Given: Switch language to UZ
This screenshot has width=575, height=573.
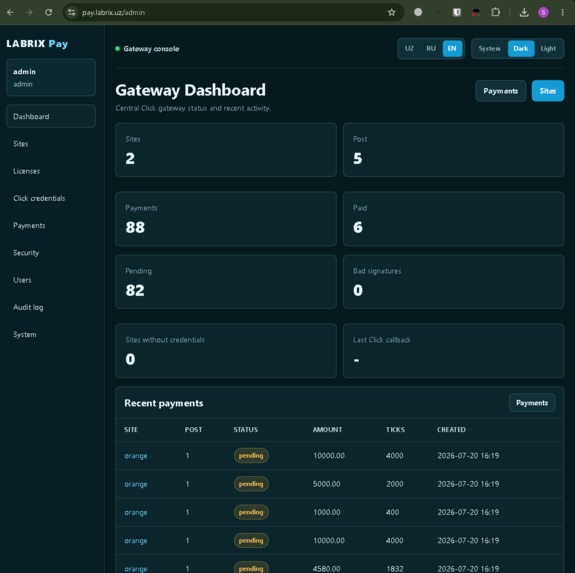Looking at the screenshot, I should 409,49.
